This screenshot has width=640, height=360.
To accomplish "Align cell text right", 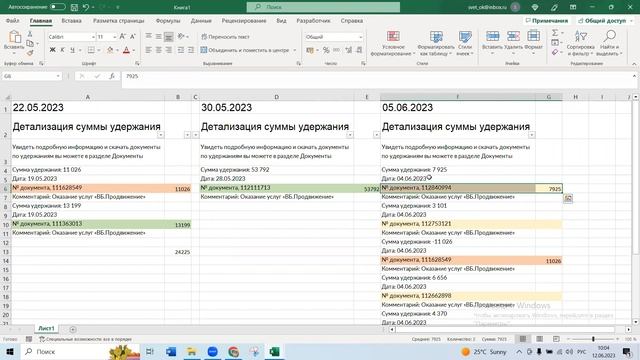I will tap(168, 50).
